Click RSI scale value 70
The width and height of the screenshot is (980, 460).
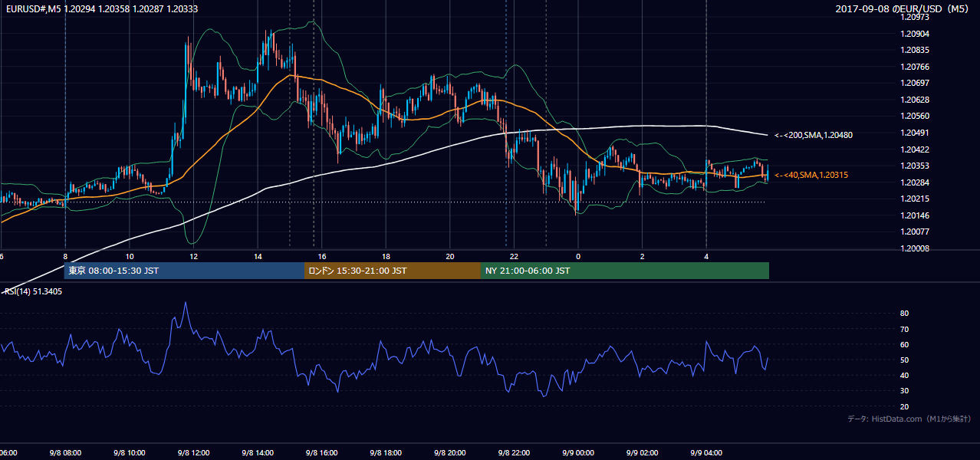click(x=904, y=329)
